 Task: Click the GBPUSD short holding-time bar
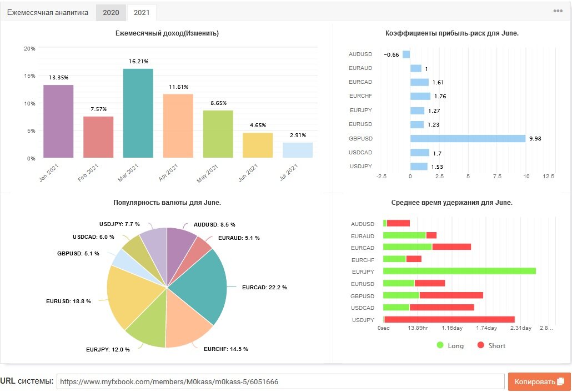coord(451,295)
